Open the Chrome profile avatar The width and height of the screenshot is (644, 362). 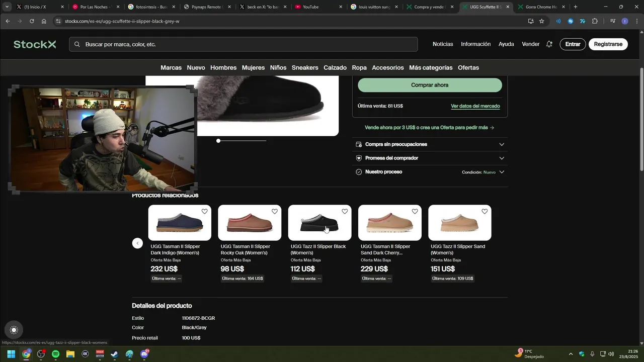[625, 21]
